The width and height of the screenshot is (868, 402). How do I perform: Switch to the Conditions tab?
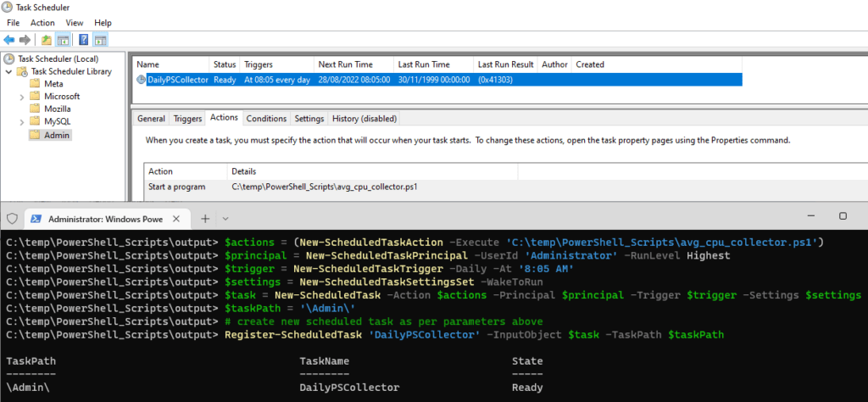point(266,119)
